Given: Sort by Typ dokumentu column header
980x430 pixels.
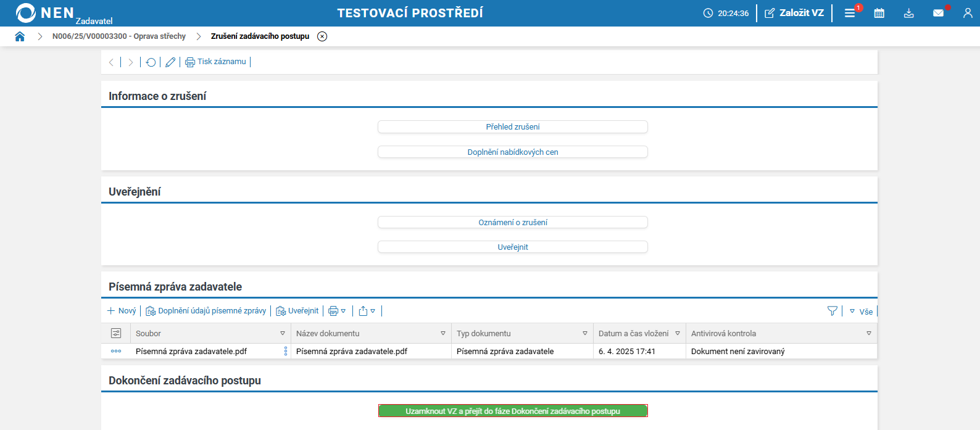Looking at the screenshot, I should (484, 333).
